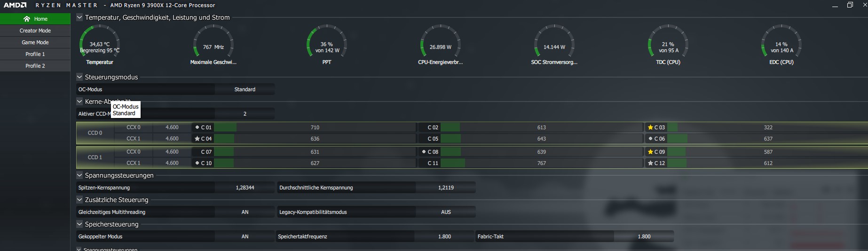Click the TDC (CPU) gauge
This screenshot has height=251, width=868.
click(x=668, y=45)
